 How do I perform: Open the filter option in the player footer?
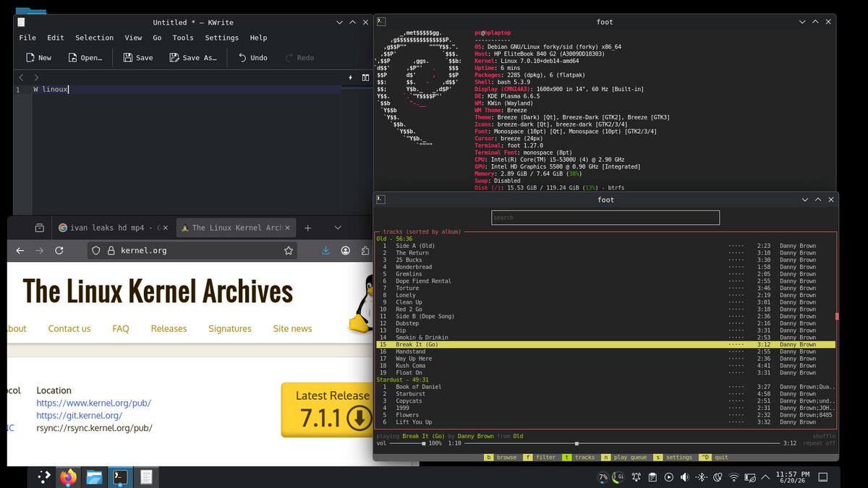click(x=540, y=458)
